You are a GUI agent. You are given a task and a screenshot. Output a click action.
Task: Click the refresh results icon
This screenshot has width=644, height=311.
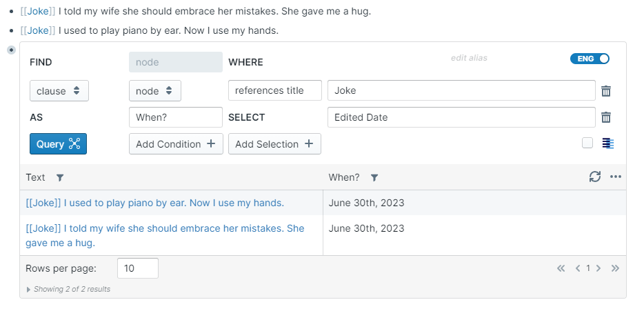pos(595,177)
